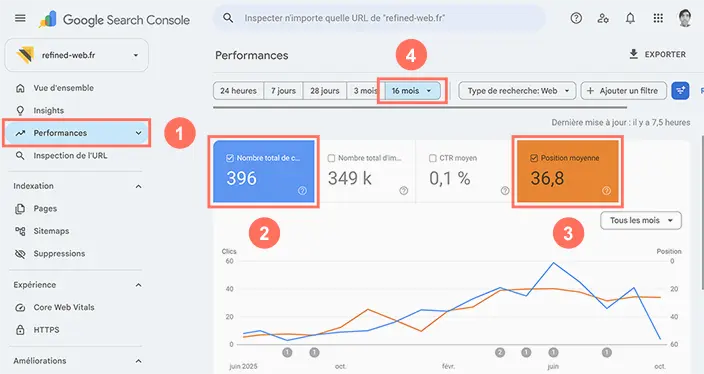Click the Vue d'ensemble home icon
Viewport: 704px width, 374px height.
coord(20,88)
